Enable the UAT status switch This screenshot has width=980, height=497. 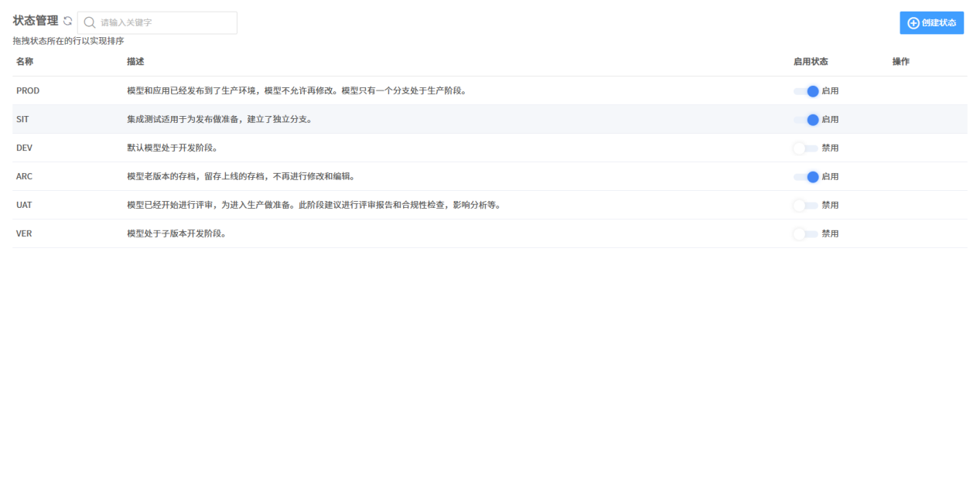(x=806, y=206)
